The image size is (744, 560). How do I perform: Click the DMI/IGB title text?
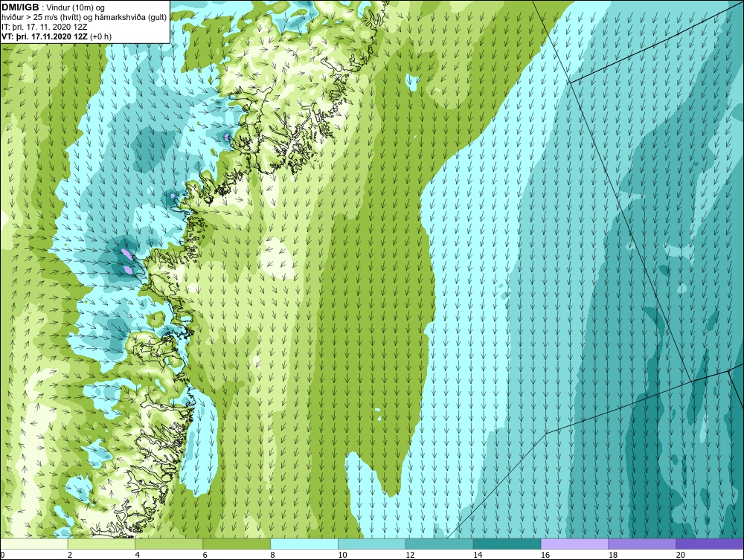20,7
